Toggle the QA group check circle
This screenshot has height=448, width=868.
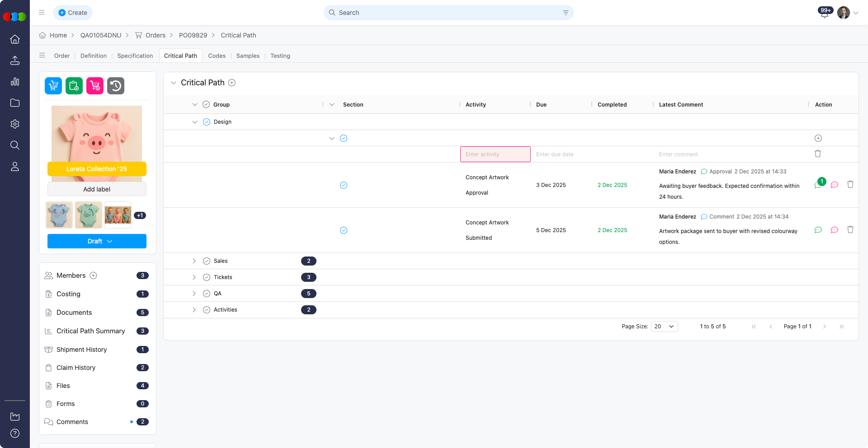click(x=207, y=294)
